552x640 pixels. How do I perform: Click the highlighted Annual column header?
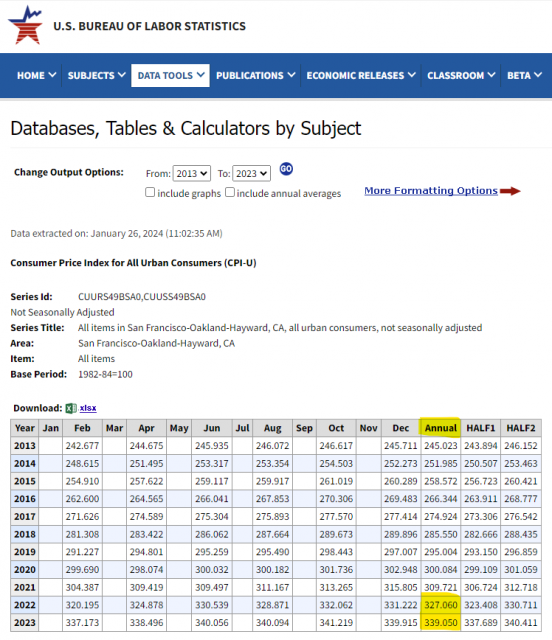[x=441, y=428]
